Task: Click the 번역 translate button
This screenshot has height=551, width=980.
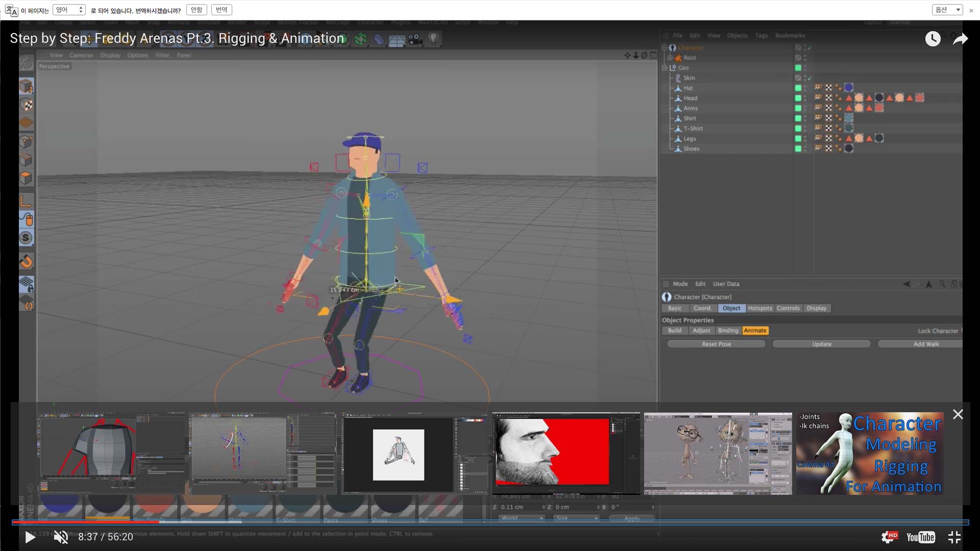Action: point(222,10)
